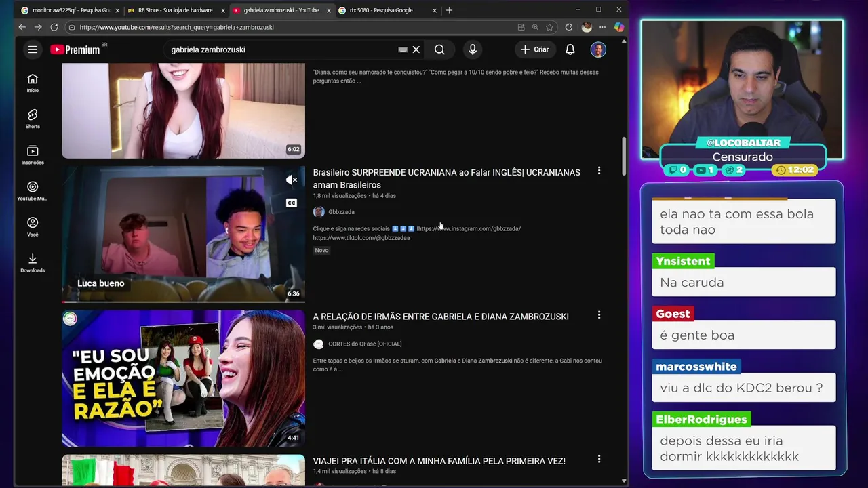Open options menu for Brasileiro SURPREENDE video
Viewport: 868px width, 488px height.
(599, 171)
